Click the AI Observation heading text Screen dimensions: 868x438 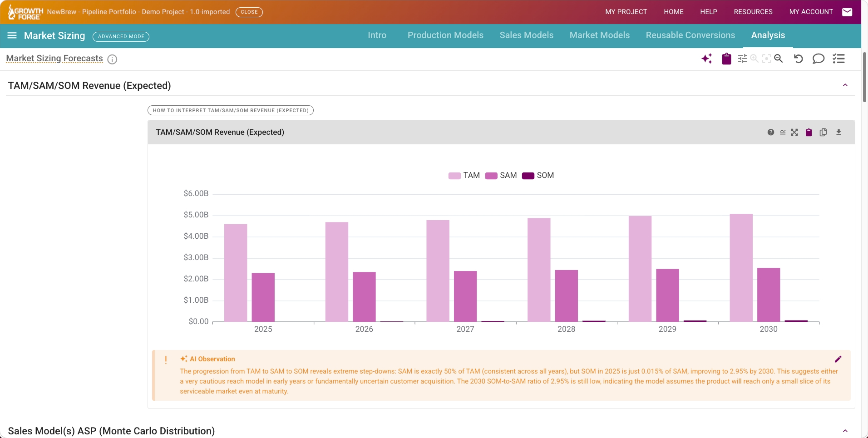212,359
